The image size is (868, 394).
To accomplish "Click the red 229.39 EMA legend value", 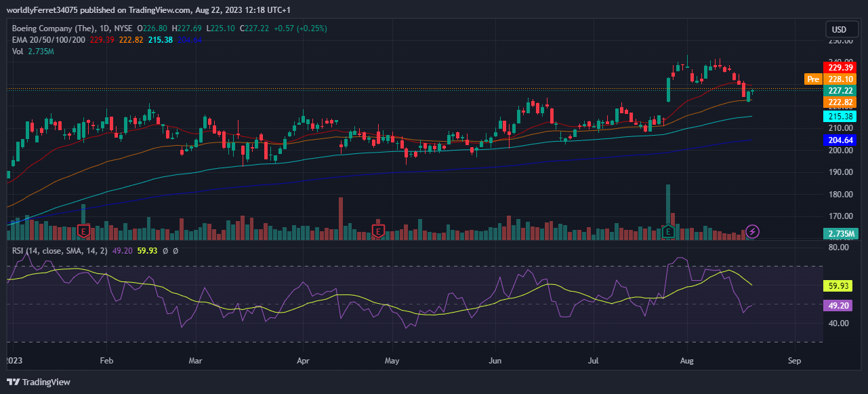I will (x=102, y=40).
